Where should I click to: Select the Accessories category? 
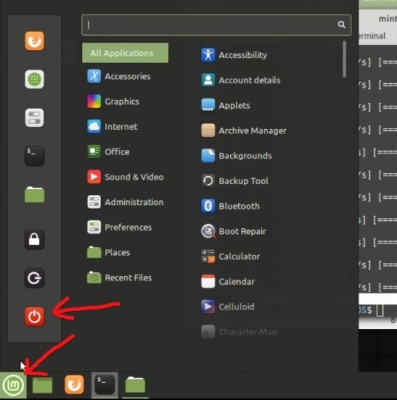click(x=119, y=76)
